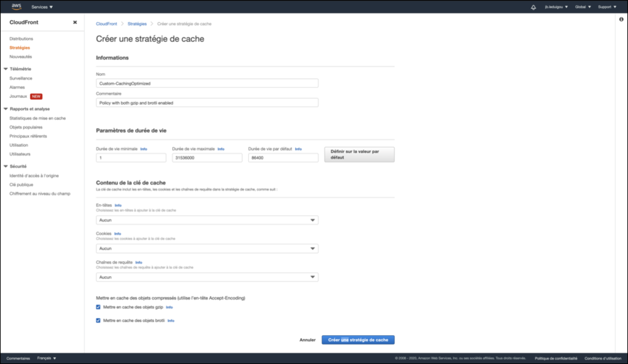The width and height of the screenshot is (628, 364).
Task: Open Conditions d'utilisation link
Action: (603, 358)
